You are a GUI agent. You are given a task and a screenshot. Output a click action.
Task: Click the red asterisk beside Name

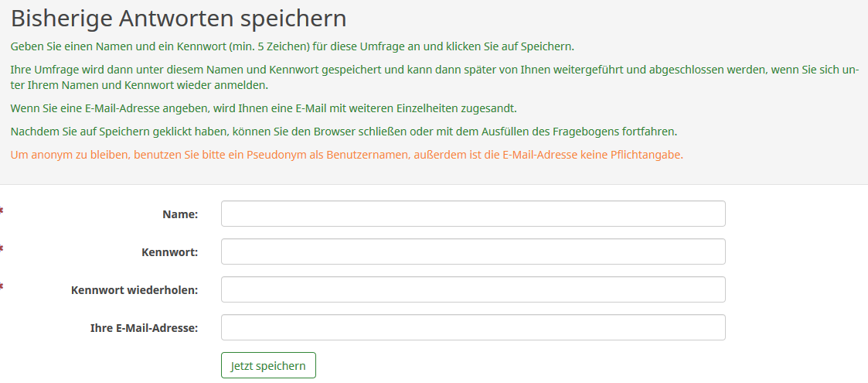click(x=2, y=210)
